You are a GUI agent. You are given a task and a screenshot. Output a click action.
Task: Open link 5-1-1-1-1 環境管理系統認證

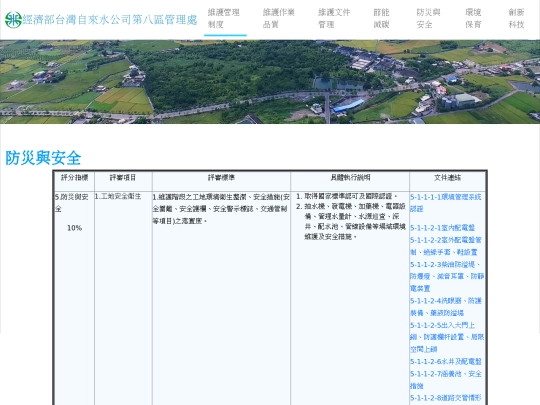445,203
